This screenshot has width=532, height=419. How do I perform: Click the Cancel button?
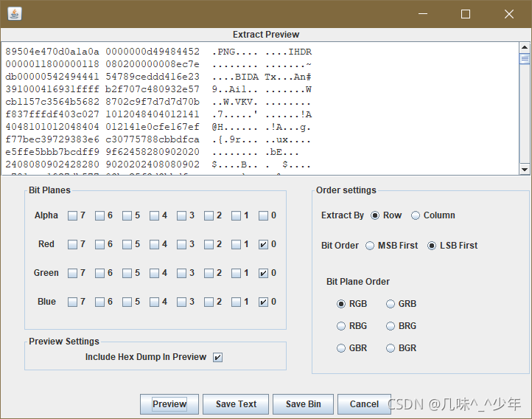(364, 404)
